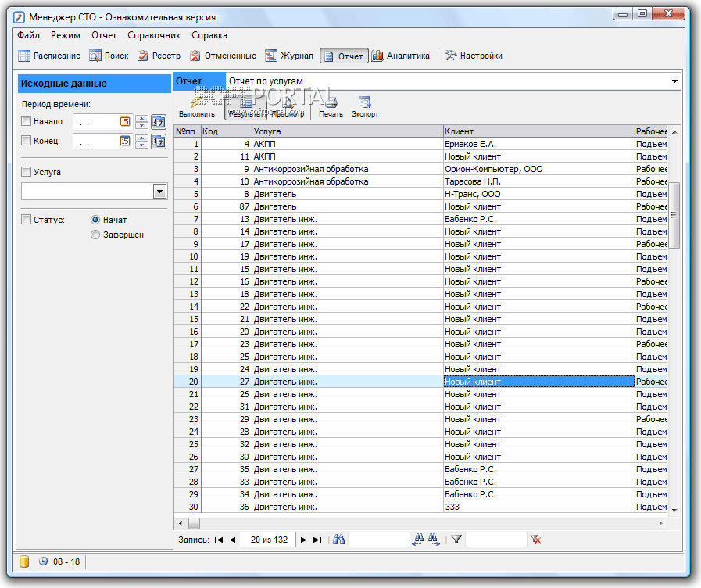Sort the table by the Клиент column header
The width and height of the screenshot is (701, 588).
pos(538,131)
